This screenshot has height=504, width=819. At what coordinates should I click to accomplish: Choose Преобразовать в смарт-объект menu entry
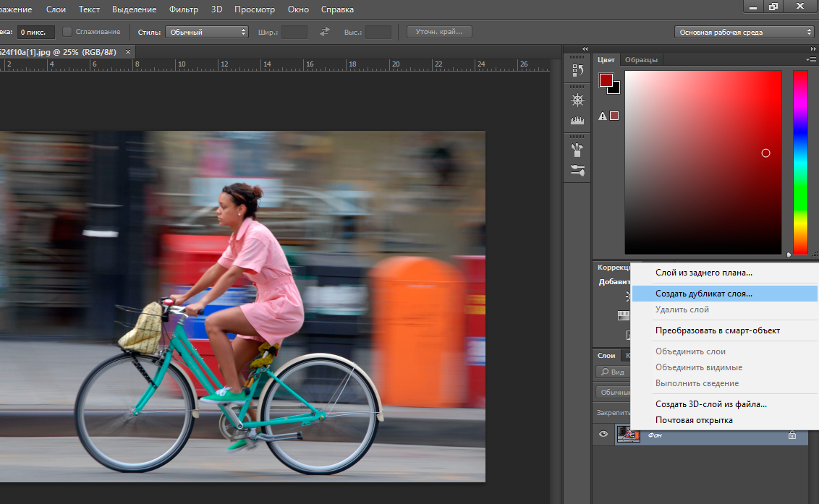point(724,330)
